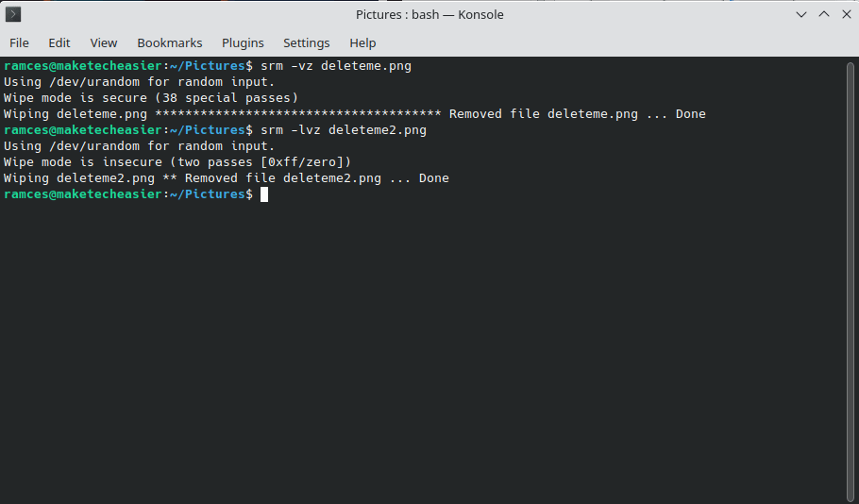
Task: Click 'Removed file deleteme.png ... Done' text
Action: [578, 114]
